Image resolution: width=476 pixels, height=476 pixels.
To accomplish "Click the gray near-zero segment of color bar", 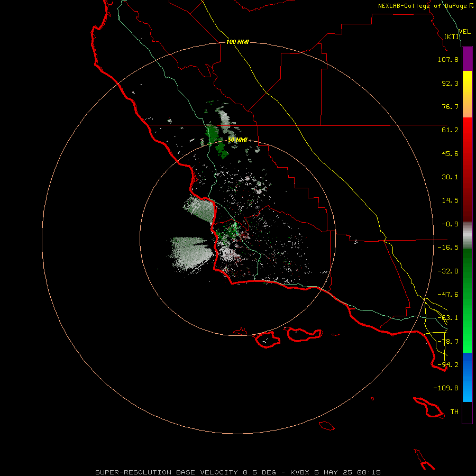I will tap(467, 235).
